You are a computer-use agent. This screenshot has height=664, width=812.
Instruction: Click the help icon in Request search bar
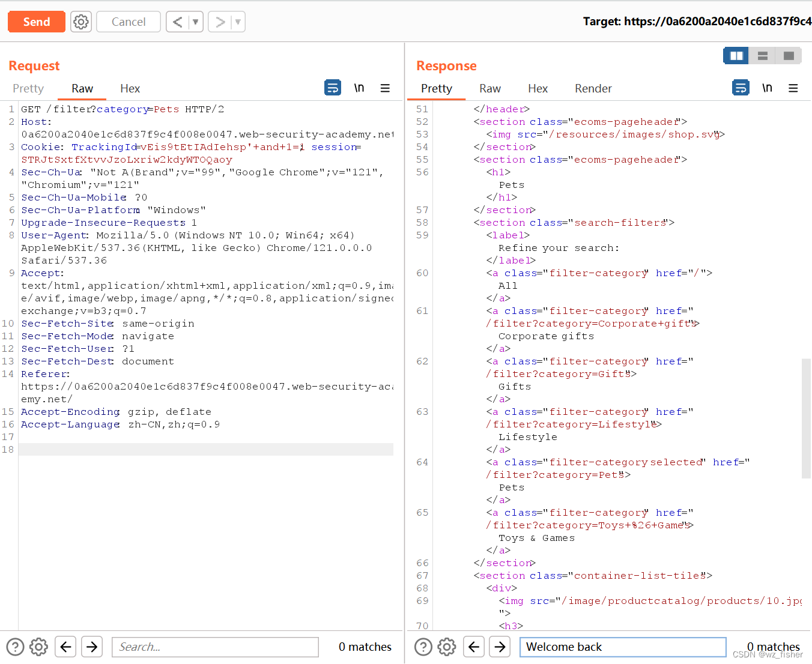(14, 647)
